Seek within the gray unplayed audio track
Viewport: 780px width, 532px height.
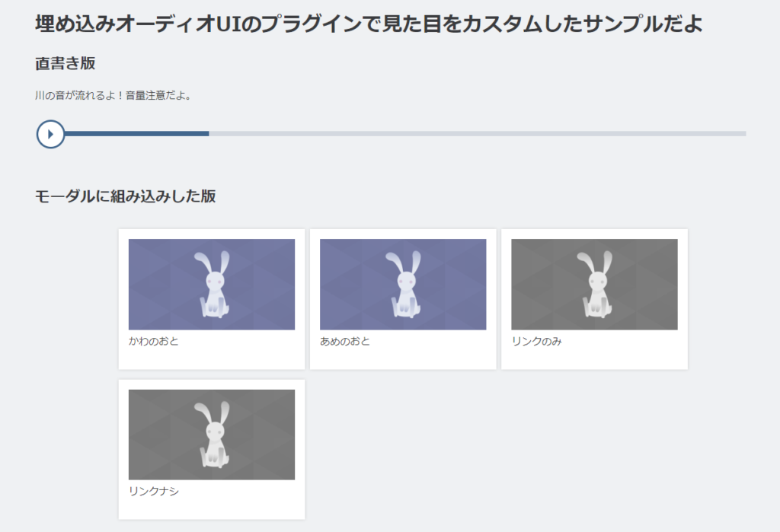[x=472, y=134]
